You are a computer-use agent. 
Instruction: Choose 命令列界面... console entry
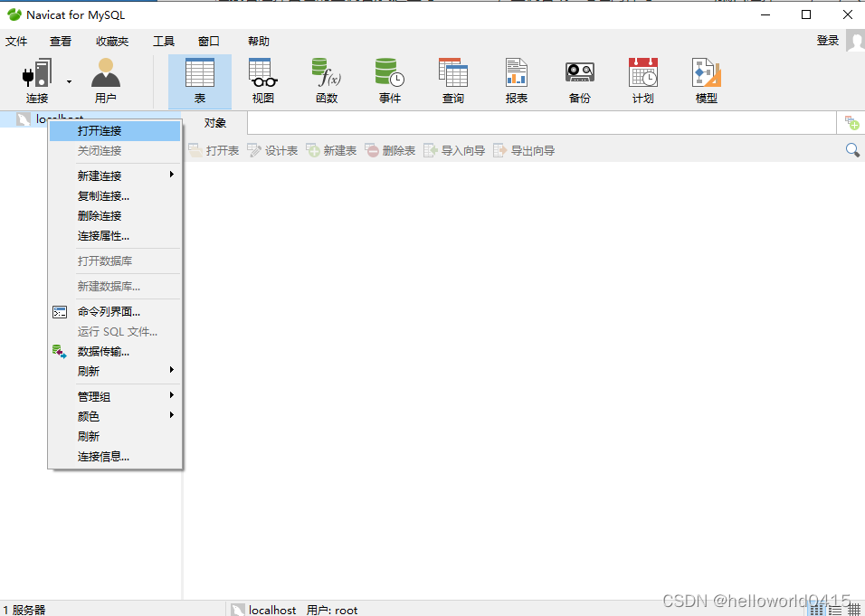(115, 311)
